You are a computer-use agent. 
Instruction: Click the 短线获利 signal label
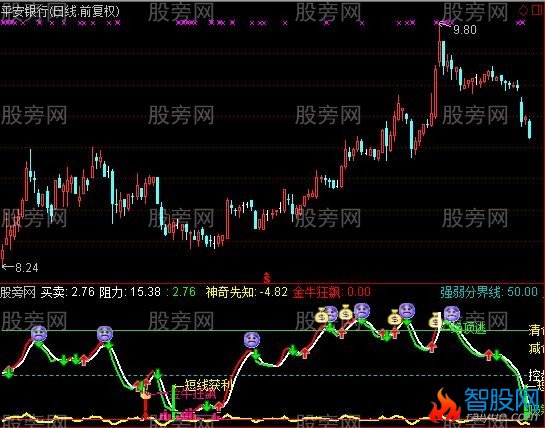point(208,385)
